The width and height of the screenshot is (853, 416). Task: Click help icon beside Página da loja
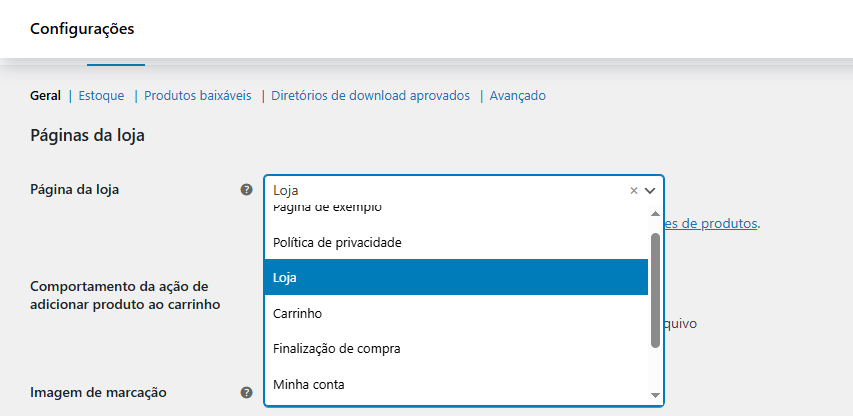(246, 189)
